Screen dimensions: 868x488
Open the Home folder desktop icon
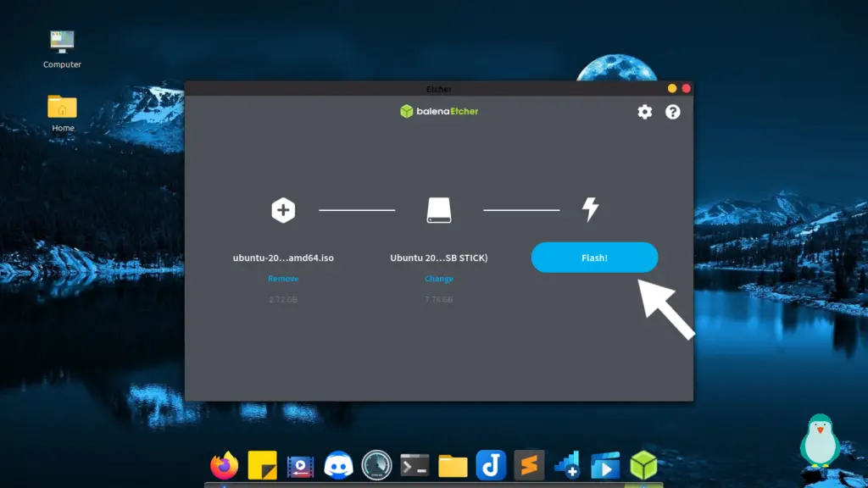pyautogui.click(x=62, y=114)
